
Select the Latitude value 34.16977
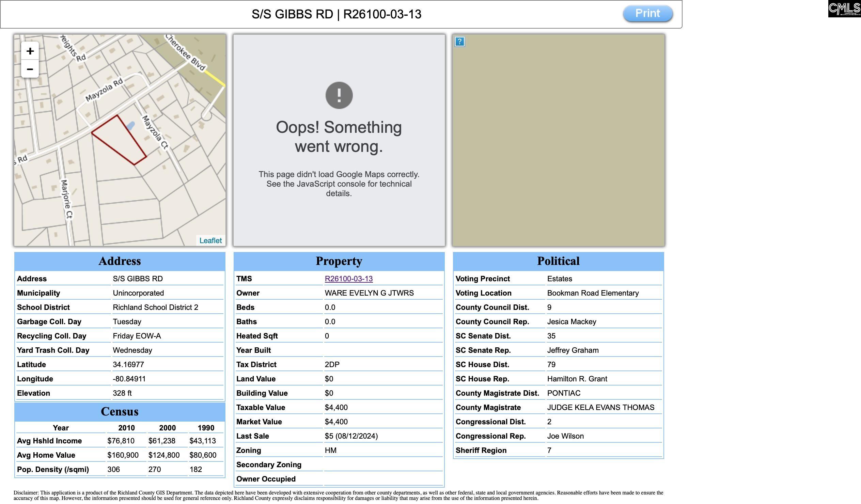(128, 365)
